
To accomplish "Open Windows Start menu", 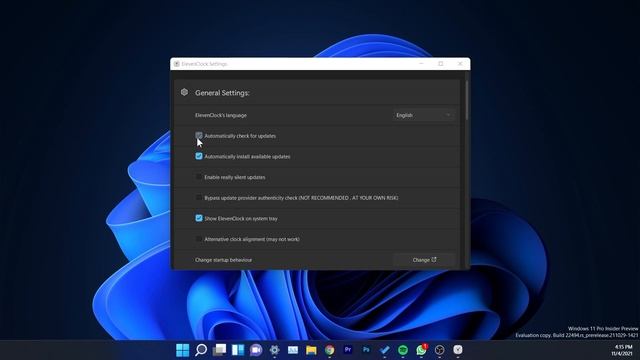I will coord(182,350).
